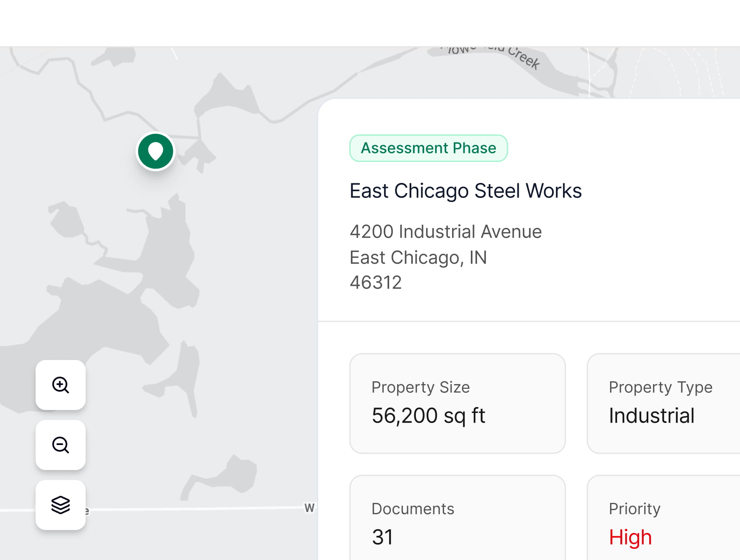
Task: Click the blank white header bar
Action: [x=370, y=23]
